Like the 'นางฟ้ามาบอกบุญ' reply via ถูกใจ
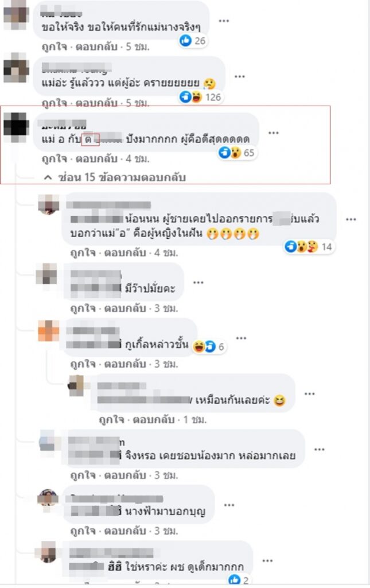Screen dimensions: 370x588 (x=83, y=531)
